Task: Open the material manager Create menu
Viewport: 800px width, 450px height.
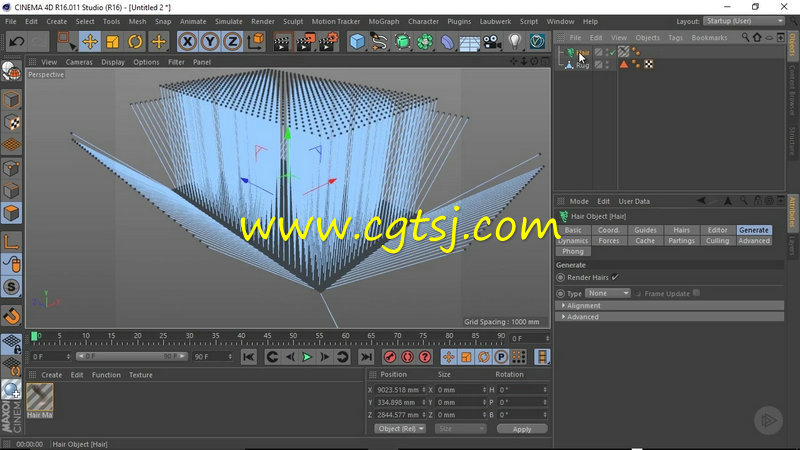Action: (52, 374)
